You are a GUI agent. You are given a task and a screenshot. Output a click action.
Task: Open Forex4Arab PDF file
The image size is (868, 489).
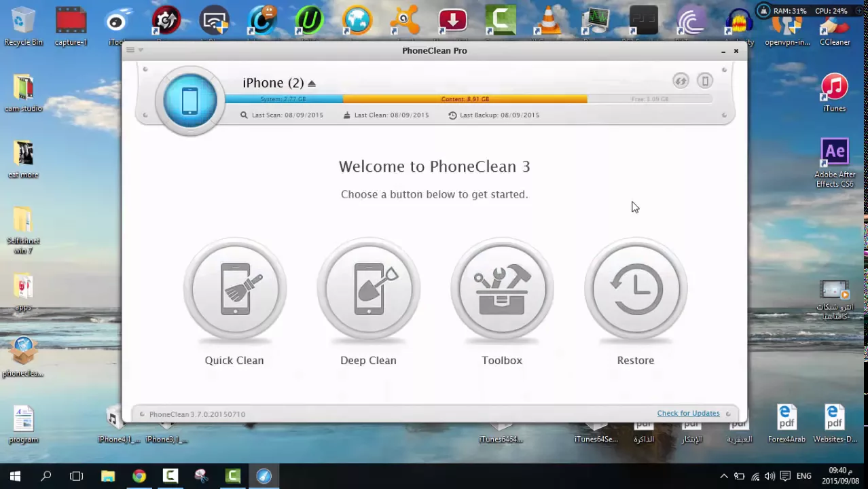[x=786, y=424]
